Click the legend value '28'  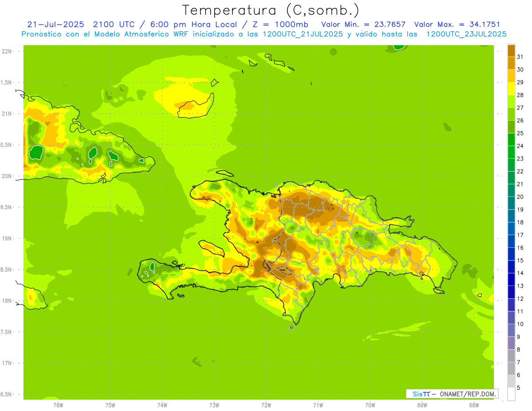pyautogui.click(x=520, y=94)
